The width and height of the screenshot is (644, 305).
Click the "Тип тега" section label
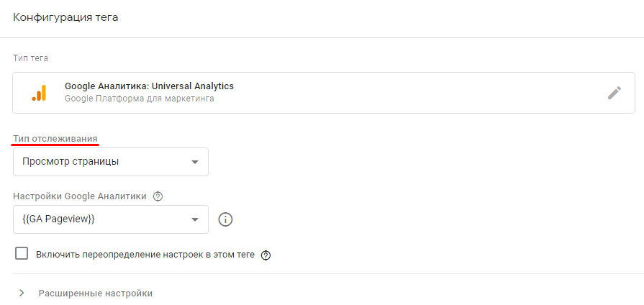pyautogui.click(x=30, y=58)
